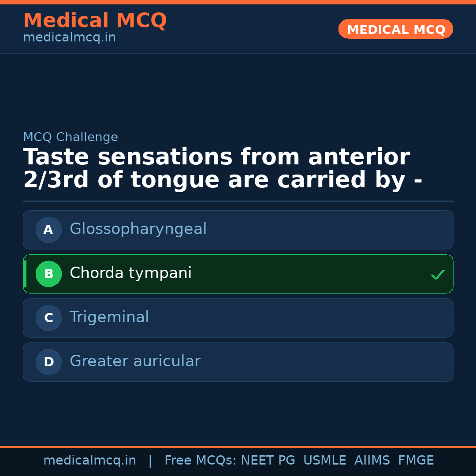Viewport: 476px width, 476px height.
Task: Click the letter A option badge
Action: (x=48, y=230)
